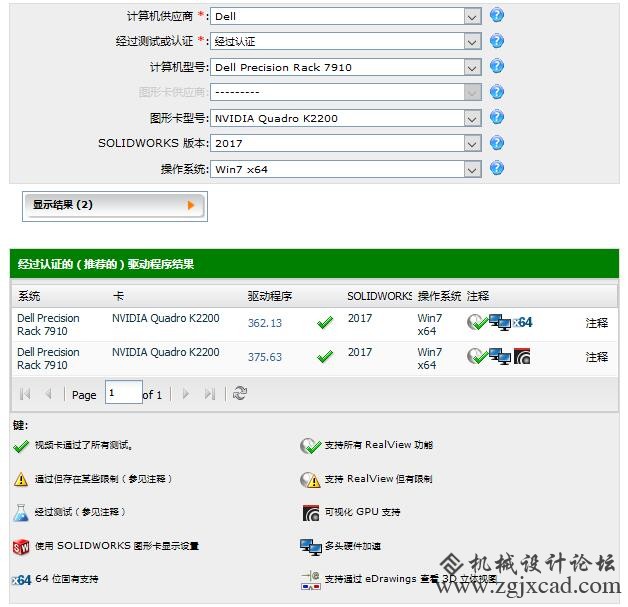The height and width of the screenshot is (607, 628).
Task: Open SOLIDWORKS version dropdown showing 2017
Action: click(346, 143)
